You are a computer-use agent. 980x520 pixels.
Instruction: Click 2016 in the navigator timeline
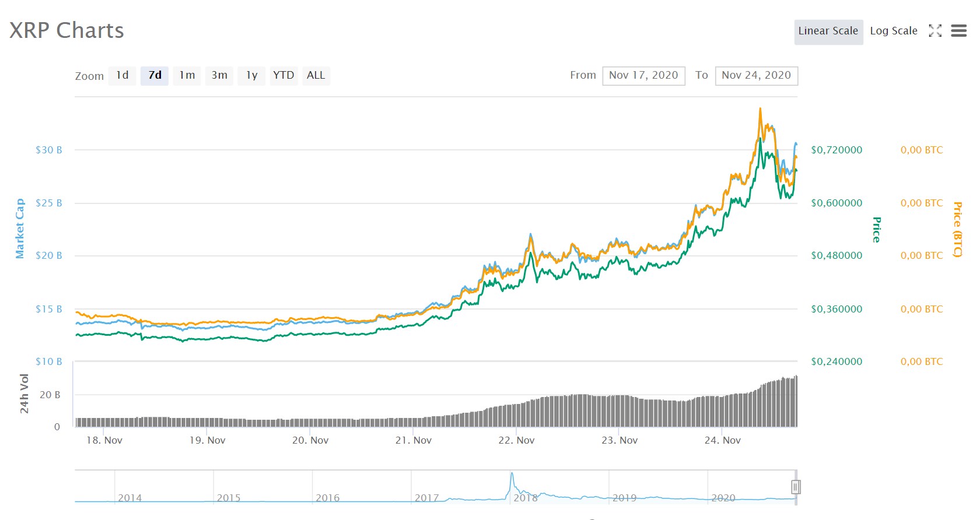pos(328,498)
